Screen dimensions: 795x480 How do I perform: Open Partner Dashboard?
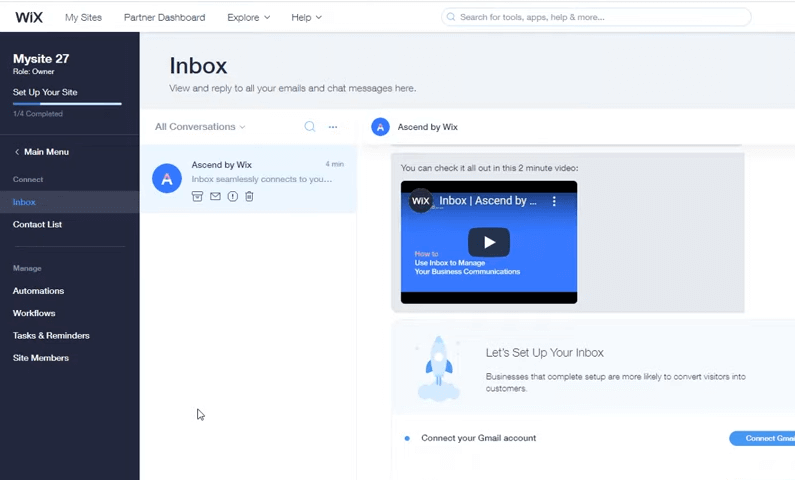tap(164, 17)
